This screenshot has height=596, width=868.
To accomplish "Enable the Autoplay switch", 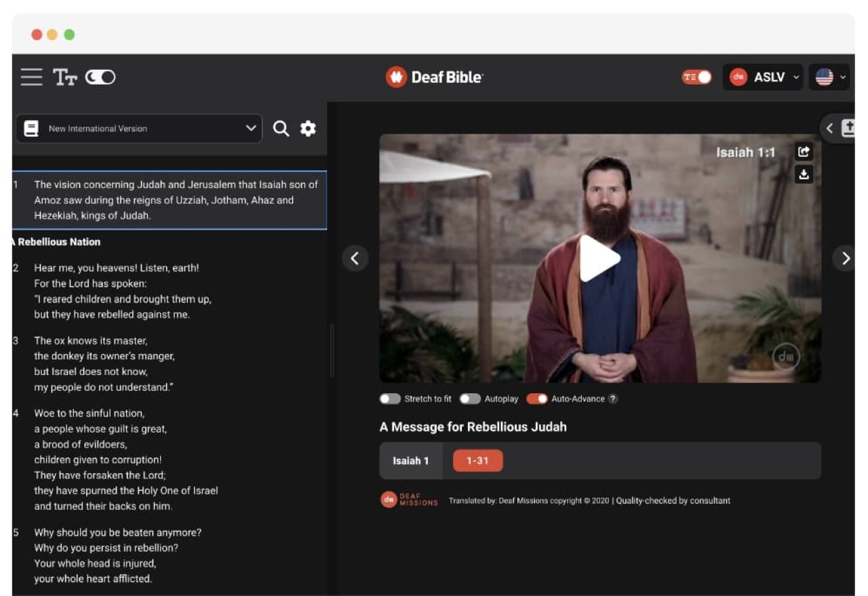I will tap(470, 399).
